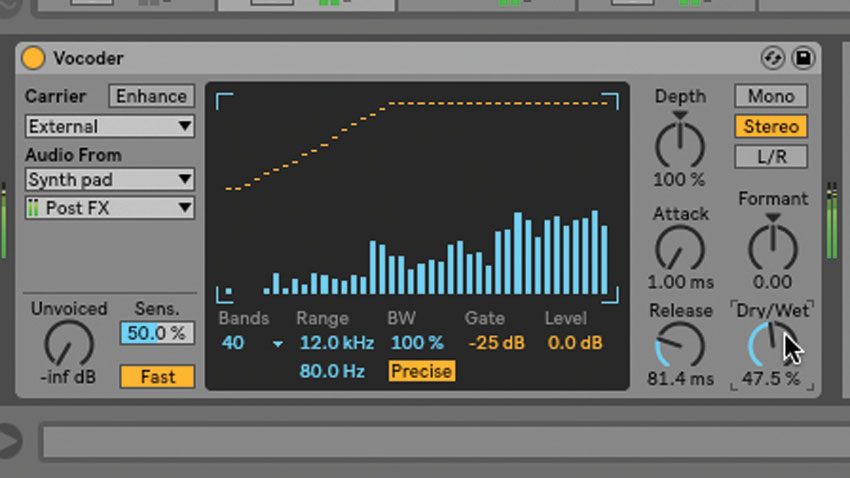
Task: Click the 1.00 ms Attack value
Action: point(680,282)
